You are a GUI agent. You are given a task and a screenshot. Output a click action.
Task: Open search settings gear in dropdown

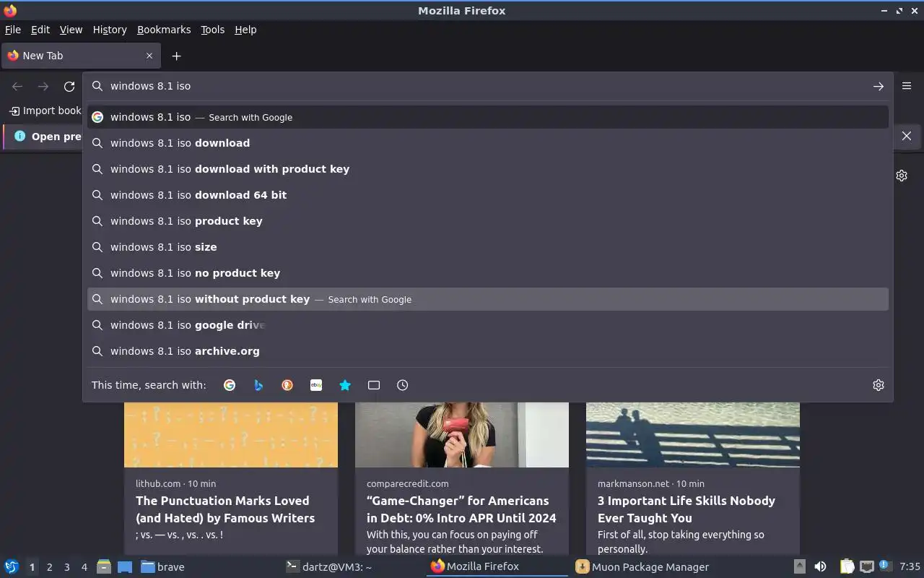click(879, 385)
